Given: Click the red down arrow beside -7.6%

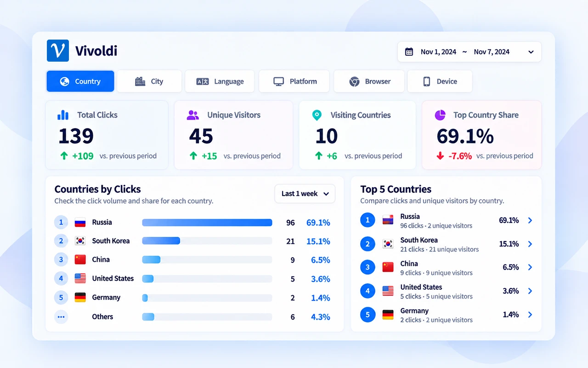Looking at the screenshot, I should point(440,156).
